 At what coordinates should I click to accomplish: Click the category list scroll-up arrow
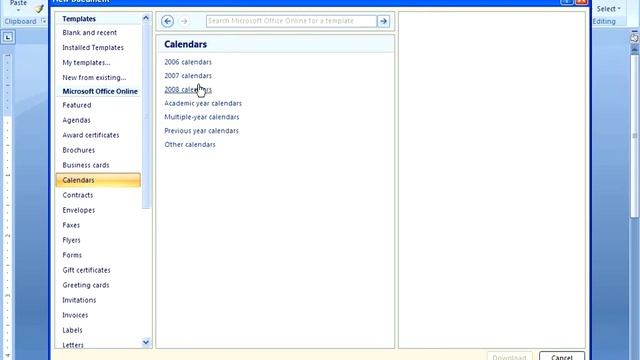146,18
